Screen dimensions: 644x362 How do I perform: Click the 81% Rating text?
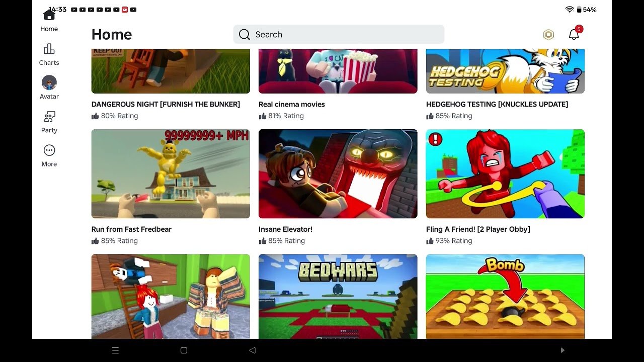286,116
